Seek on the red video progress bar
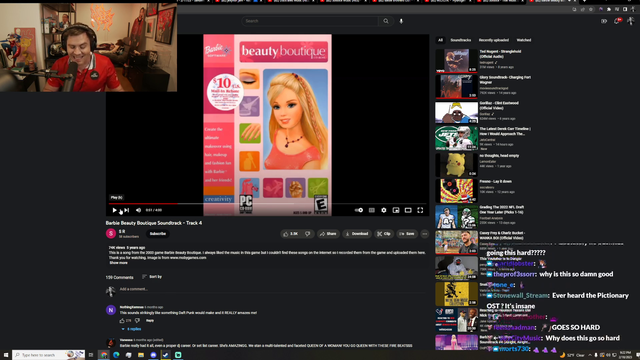This screenshot has height=360, width=640. [x=267, y=203]
